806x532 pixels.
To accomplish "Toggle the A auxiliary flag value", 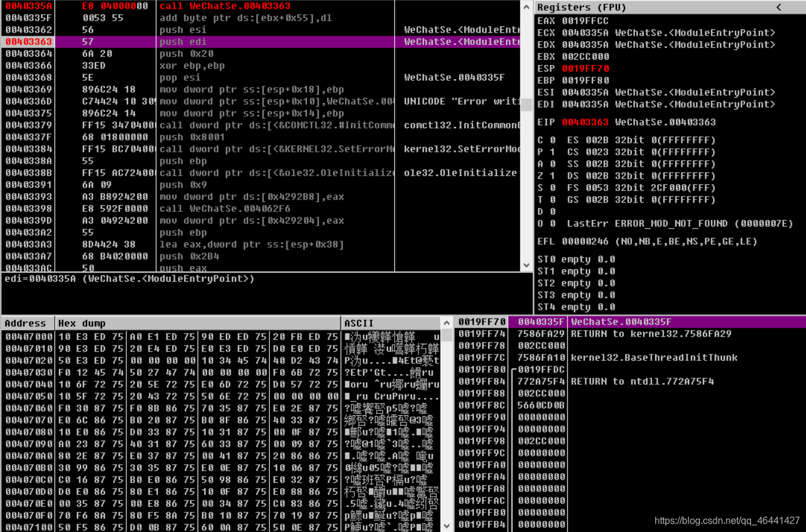I will pyautogui.click(x=553, y=164).
